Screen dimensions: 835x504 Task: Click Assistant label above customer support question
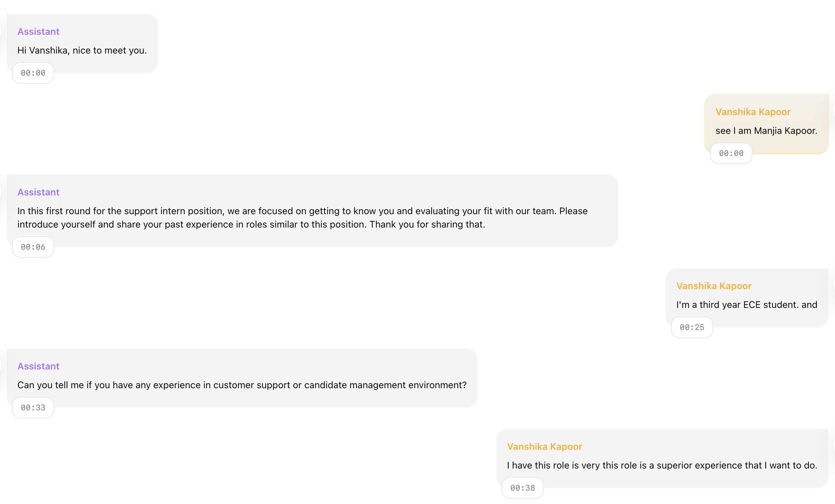tap(38, 366)
